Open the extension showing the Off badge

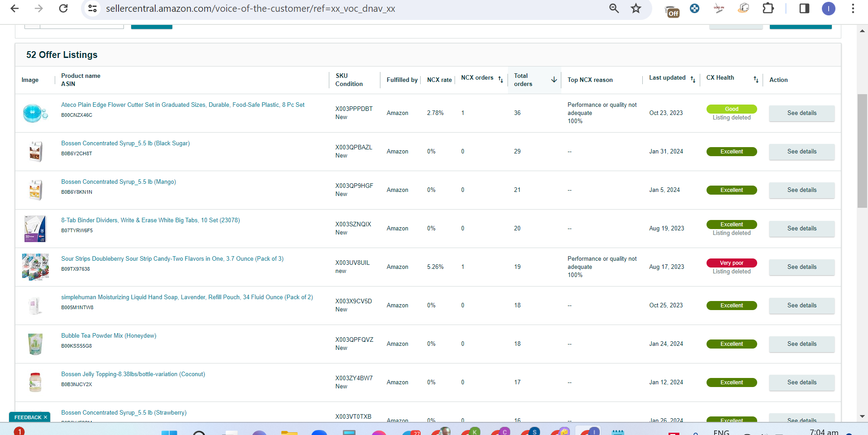[672, 10]
